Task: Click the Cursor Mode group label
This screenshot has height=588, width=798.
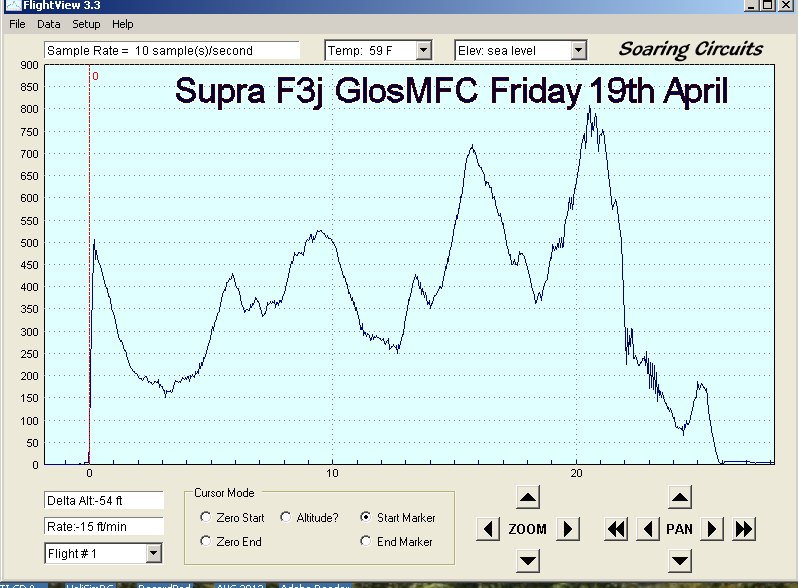Action: tap(224, 493)
